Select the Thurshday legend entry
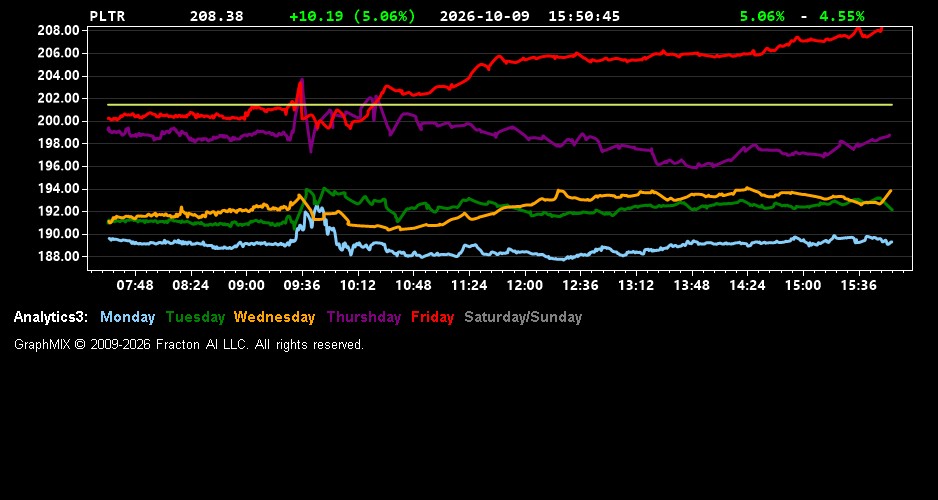The image size is (938, 500). [364, 317]
